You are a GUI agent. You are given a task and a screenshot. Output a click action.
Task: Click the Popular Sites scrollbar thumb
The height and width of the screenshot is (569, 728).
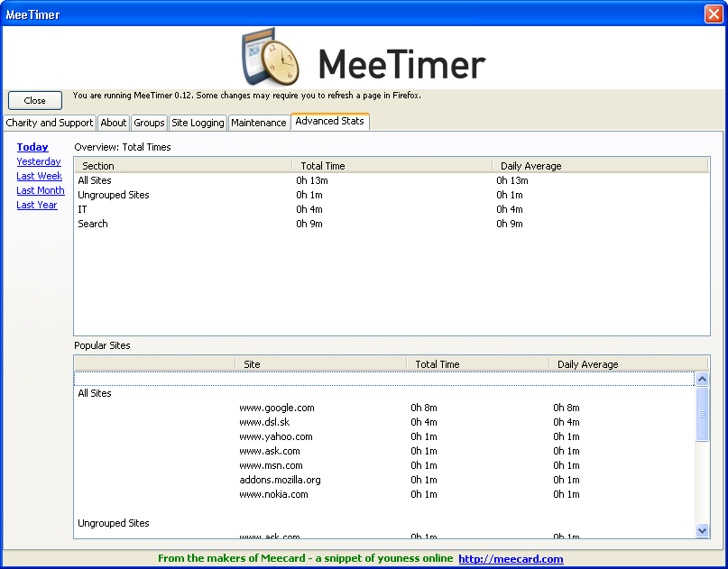702,414
